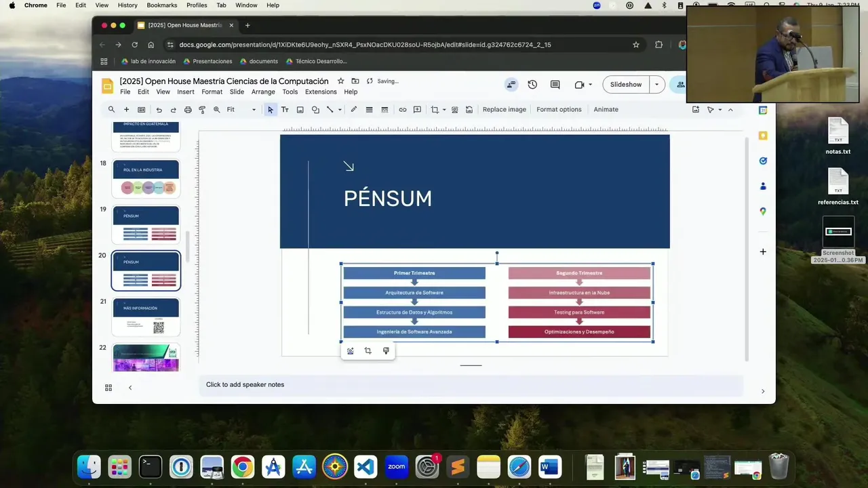The image size is (868, 488).
Task: Activate the paint format roller icon
Action: 202,109
